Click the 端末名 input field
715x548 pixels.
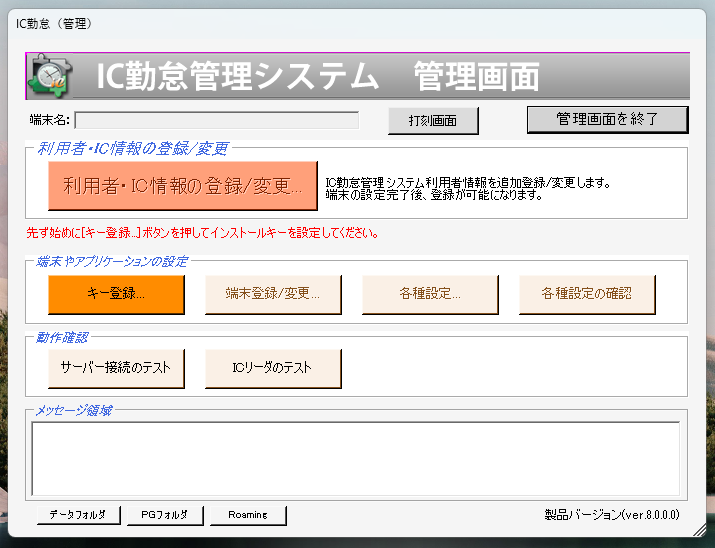click(x=217, y=120)
